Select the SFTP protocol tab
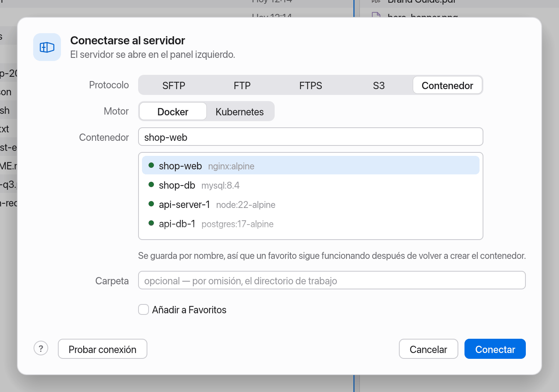559x392 pixels. pos(174,85)
